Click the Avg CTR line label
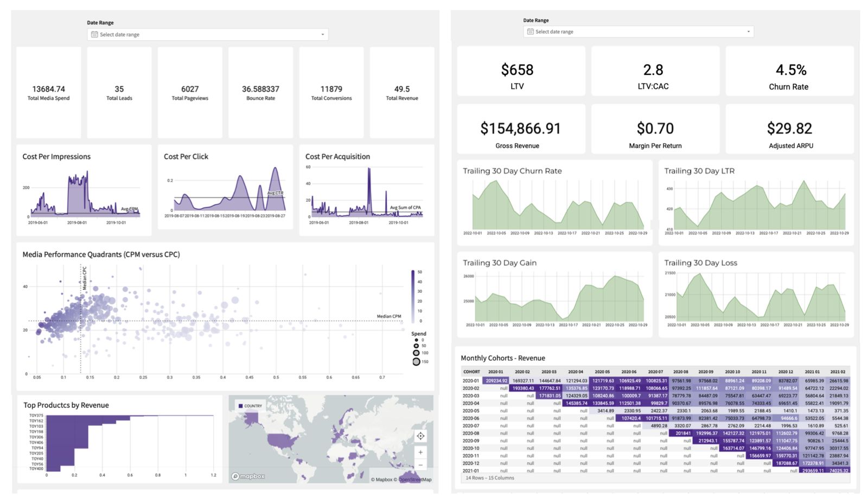This screenshot has width=868, height=499. 275,193
